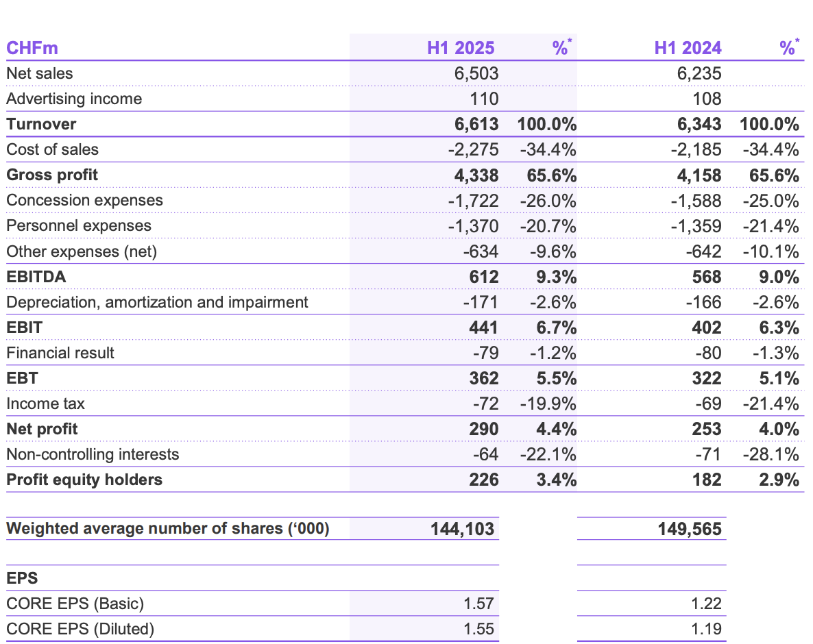Select EBT value 322
Viewport: 813px width, 644px height.
coord(707,378)
